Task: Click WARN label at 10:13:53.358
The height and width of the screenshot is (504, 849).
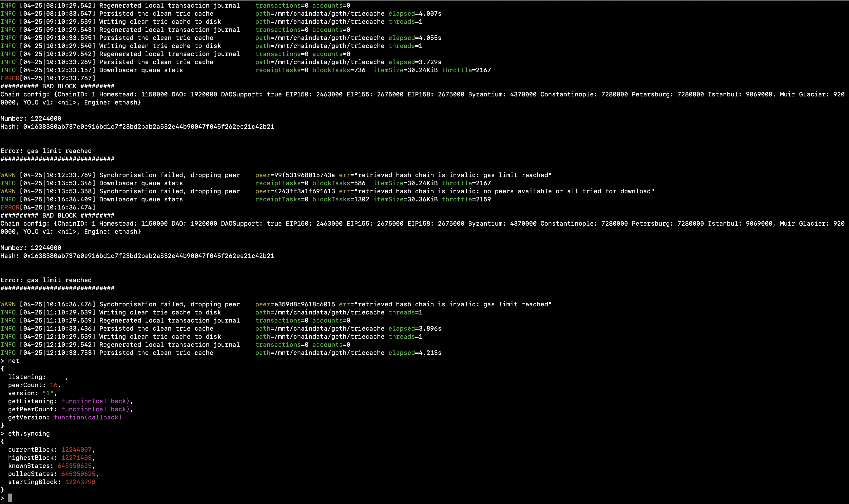Action: point(8,191)
